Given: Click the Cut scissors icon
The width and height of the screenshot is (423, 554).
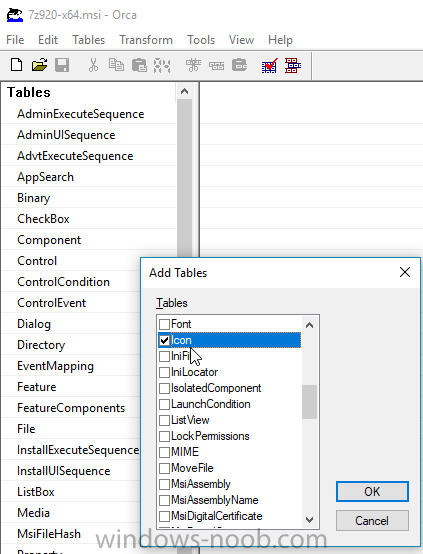Looking at the screenshot, I should 93,65.
